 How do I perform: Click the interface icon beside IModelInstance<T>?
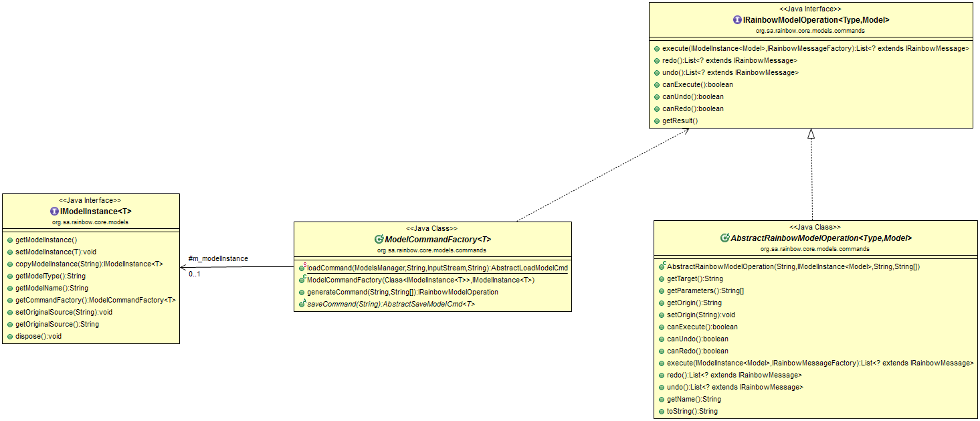[55, 211]
